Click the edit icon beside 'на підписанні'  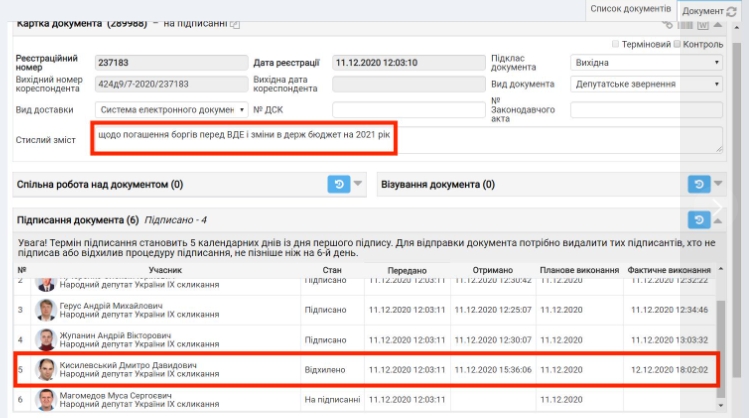click(235, 24)
